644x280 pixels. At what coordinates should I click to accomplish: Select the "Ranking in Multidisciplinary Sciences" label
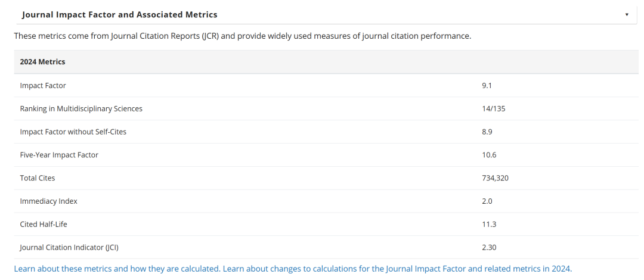tap(81, 109)
